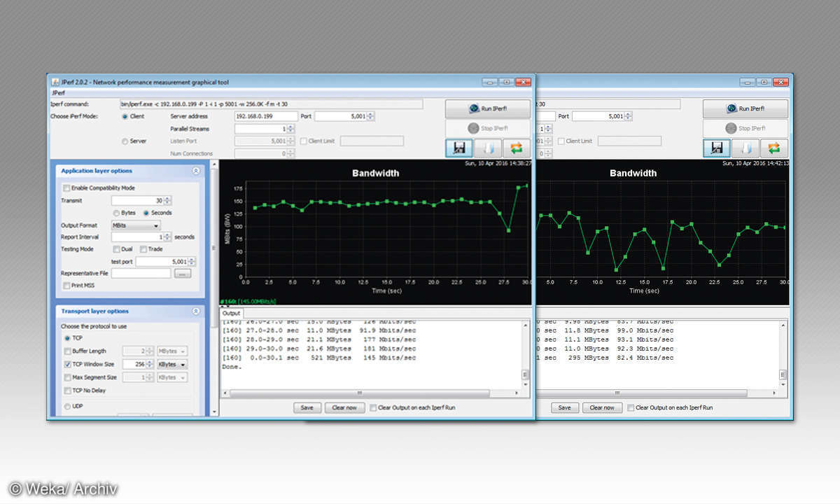This screenshot has height=504, width=840.
Task: Collapse the Transport layer options panel
Action: pos(196,311)
